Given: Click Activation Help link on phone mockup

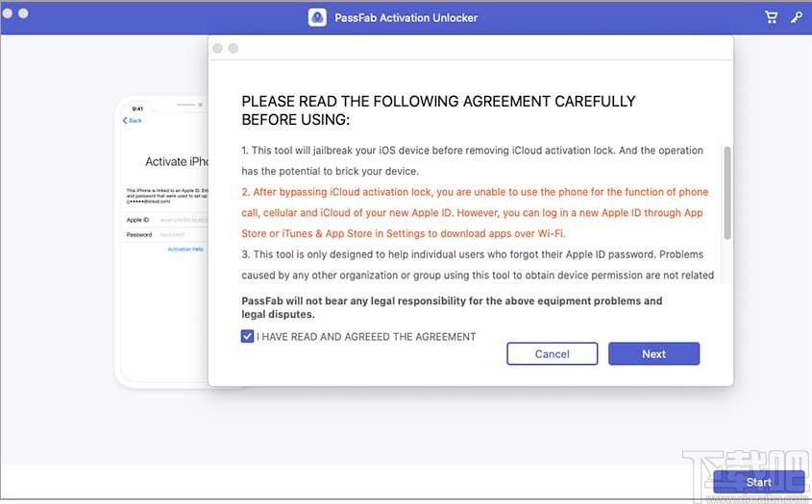Looking at the screenshot, I should coord(185,250).
